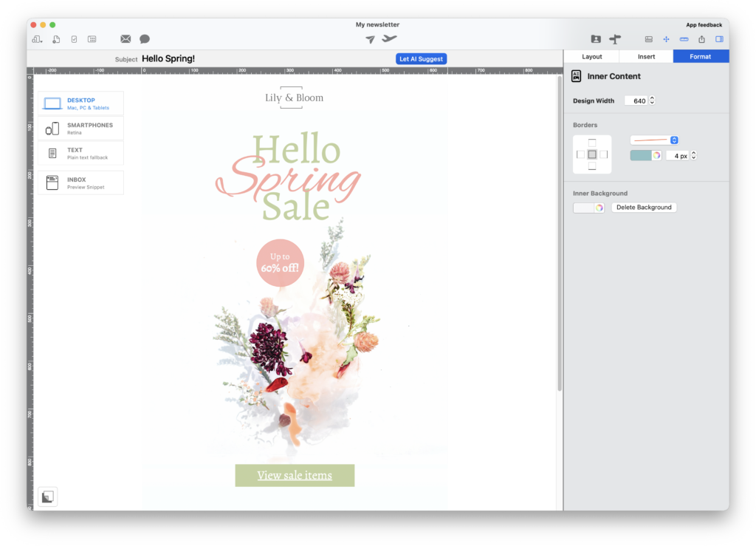The image size is (756, 546).
Task: Open the layout blocks grid icon
Action: pyautogui.click(x=92, y=38)
